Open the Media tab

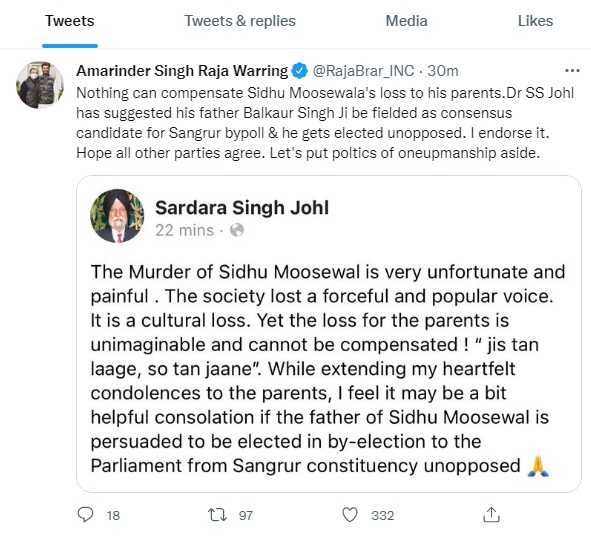point(406,21)
